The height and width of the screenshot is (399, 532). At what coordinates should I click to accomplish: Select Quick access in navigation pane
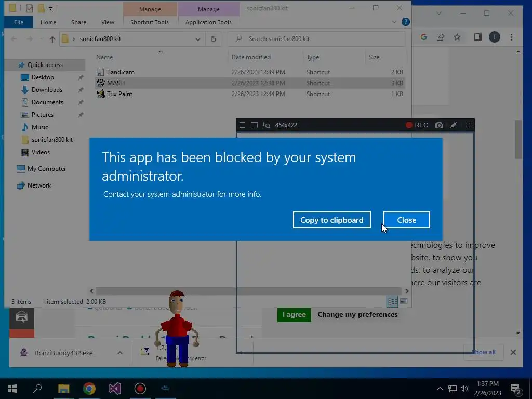(45, 65)
